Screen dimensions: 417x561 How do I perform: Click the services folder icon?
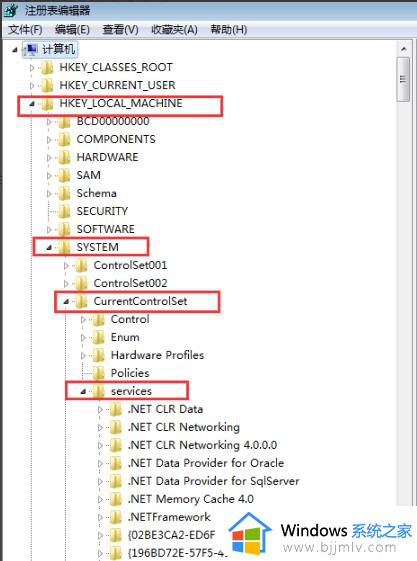tap(99, 391)
